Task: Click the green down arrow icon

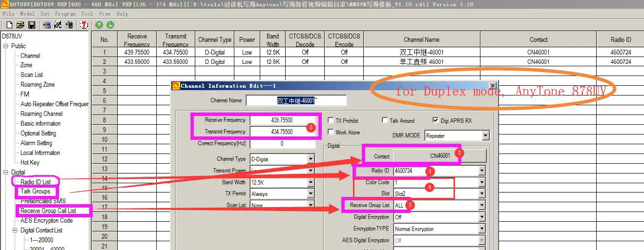Action: point(110,25)
